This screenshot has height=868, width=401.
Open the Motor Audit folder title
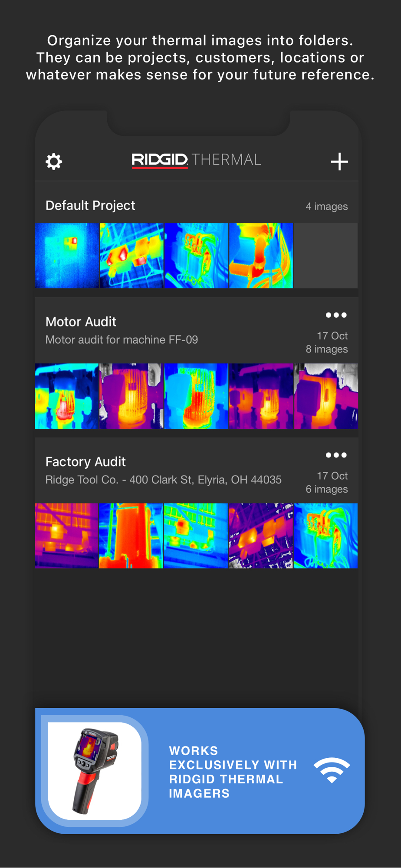coord(81,322)
